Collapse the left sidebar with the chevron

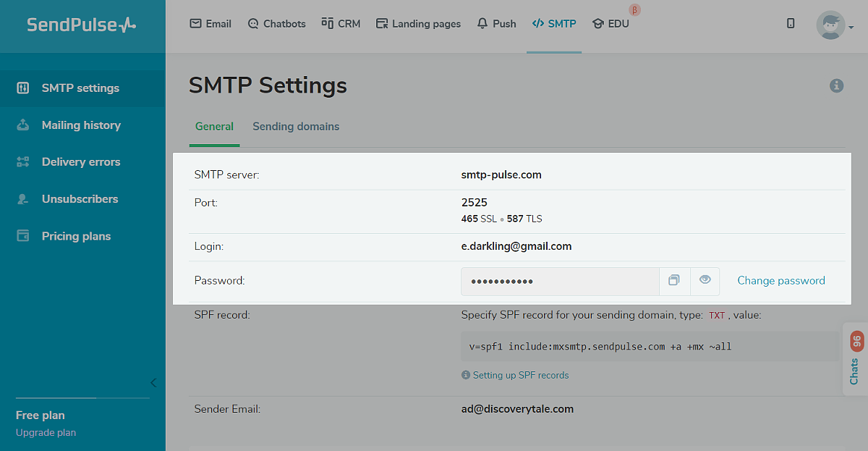153,382
